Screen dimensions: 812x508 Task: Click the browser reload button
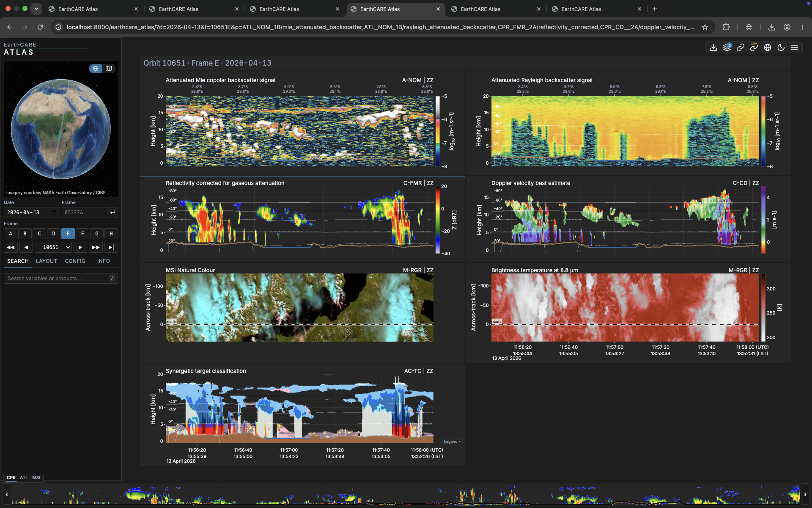click(x=40, y=27)
